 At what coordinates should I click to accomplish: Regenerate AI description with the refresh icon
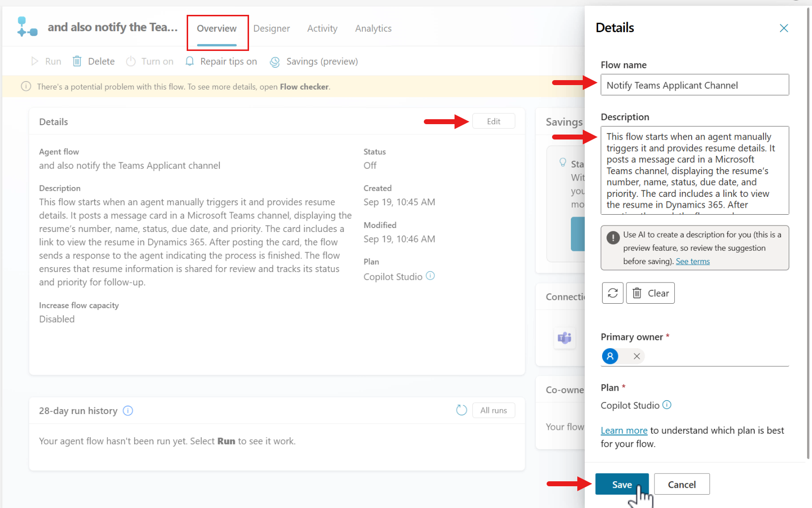pos(612,293)
